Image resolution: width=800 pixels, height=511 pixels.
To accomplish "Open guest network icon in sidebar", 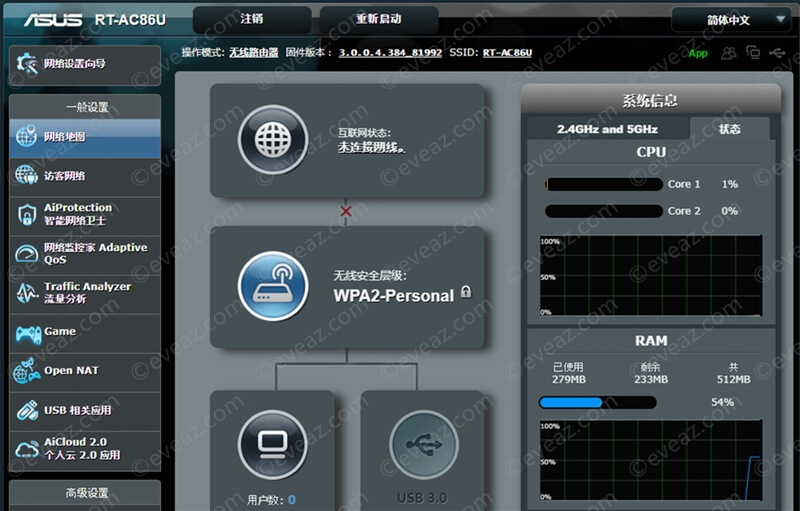I will pyautogui.click(x=27, y=175).
